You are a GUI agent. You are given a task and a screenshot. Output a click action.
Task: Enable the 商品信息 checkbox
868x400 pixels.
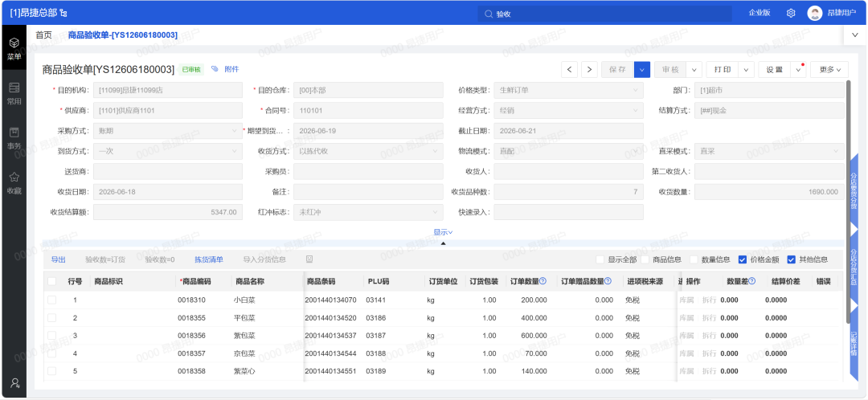tap(645, 259)
